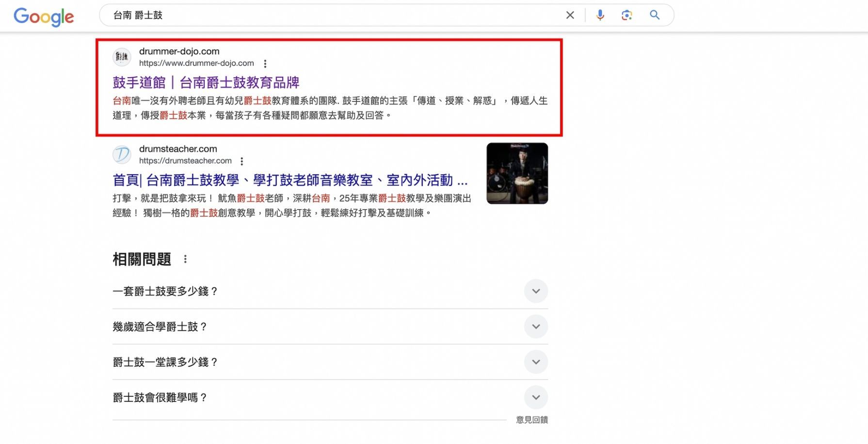The image size is (868, 444).
Task: Expand the 爵士鼓會很難學嗎 question
Action: 536,397
